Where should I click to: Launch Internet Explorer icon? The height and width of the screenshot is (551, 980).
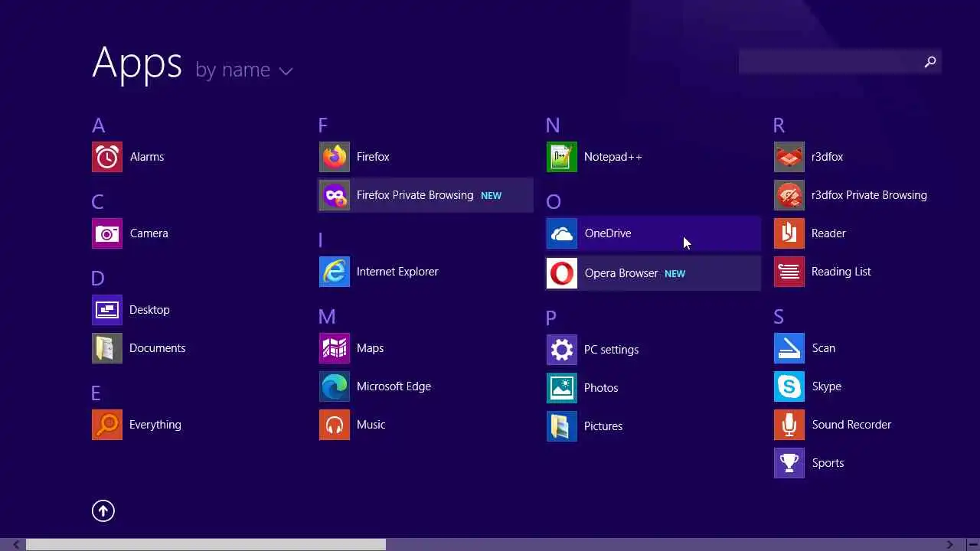click(x=335, y=272)
